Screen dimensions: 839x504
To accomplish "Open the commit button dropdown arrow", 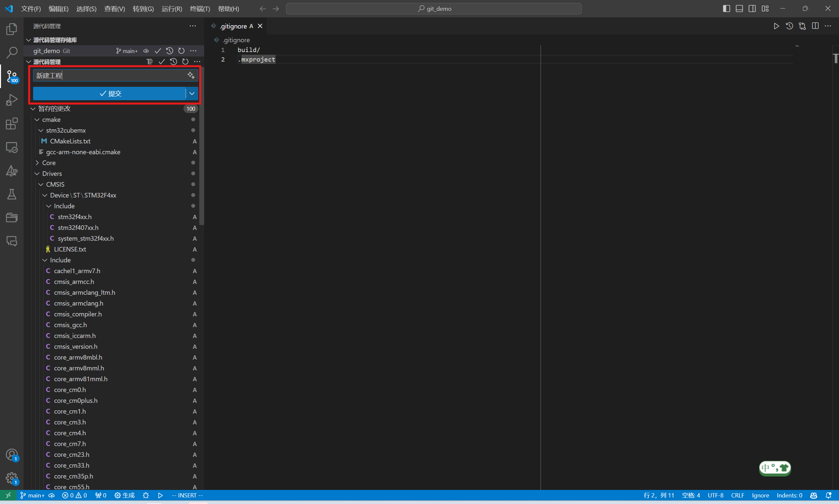I will [x=192, y=93].
